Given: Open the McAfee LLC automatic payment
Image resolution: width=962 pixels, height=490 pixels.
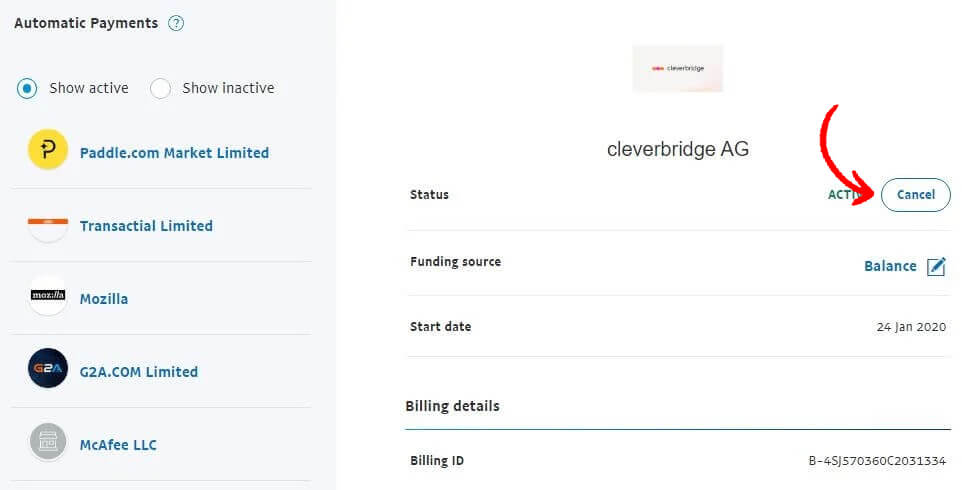Looking at the screenshot, I should [118, 445].
